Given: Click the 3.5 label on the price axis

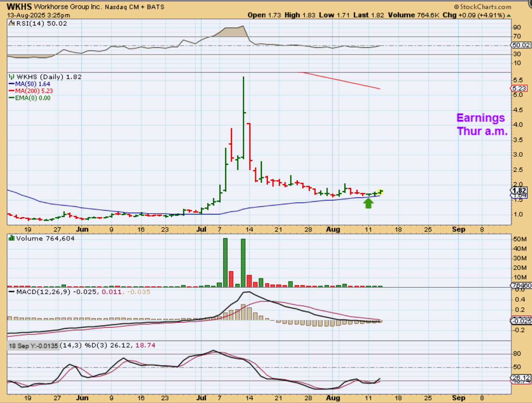Looking at the screenshot, I should pyautogui.click(x=518, y=139).
